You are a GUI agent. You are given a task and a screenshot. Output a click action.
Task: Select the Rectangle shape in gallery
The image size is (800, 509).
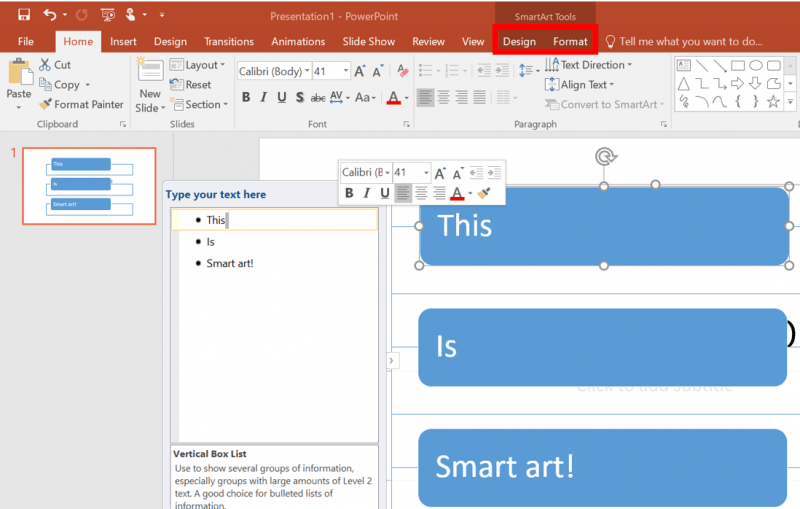click(x=738, y=65)
